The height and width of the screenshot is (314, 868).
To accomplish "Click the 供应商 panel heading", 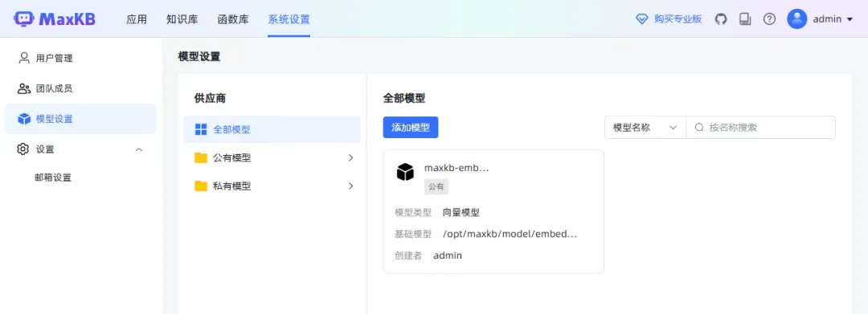I will pos(210,99).
